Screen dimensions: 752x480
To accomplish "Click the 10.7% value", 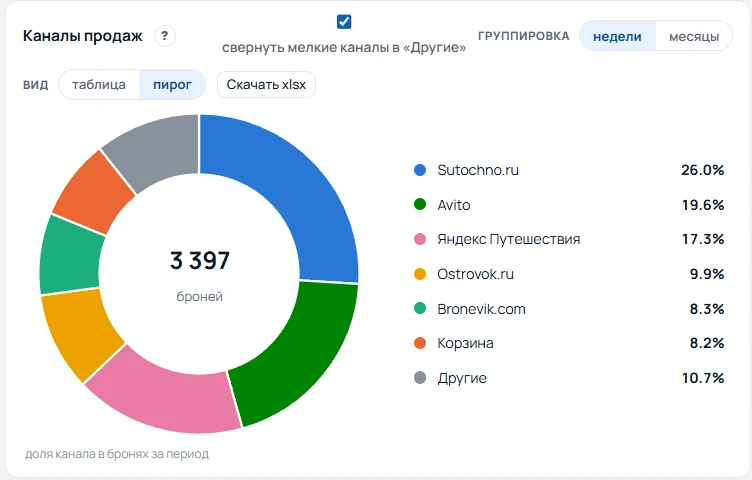I will (703, 378).
